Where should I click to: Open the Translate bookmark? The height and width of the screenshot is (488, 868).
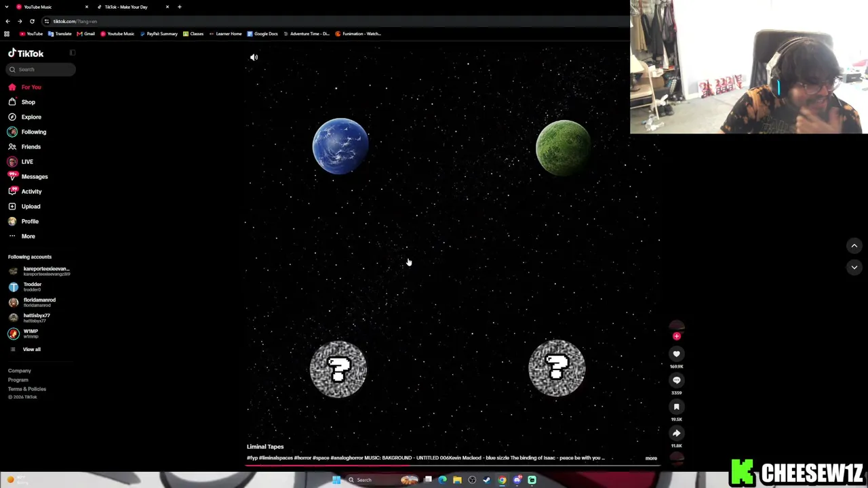pos(60,34)
